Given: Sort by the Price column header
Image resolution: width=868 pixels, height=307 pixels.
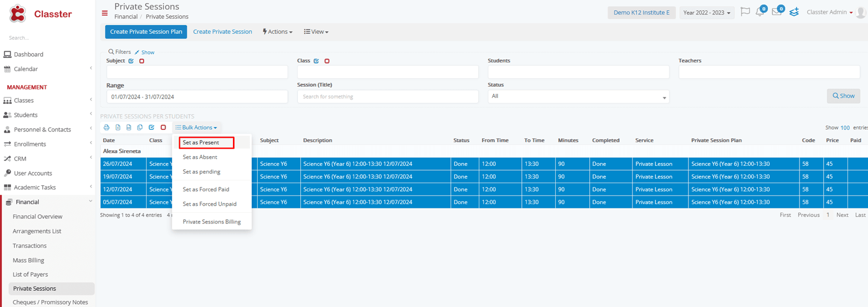Looking at the screenshot, I should (832, 140).
